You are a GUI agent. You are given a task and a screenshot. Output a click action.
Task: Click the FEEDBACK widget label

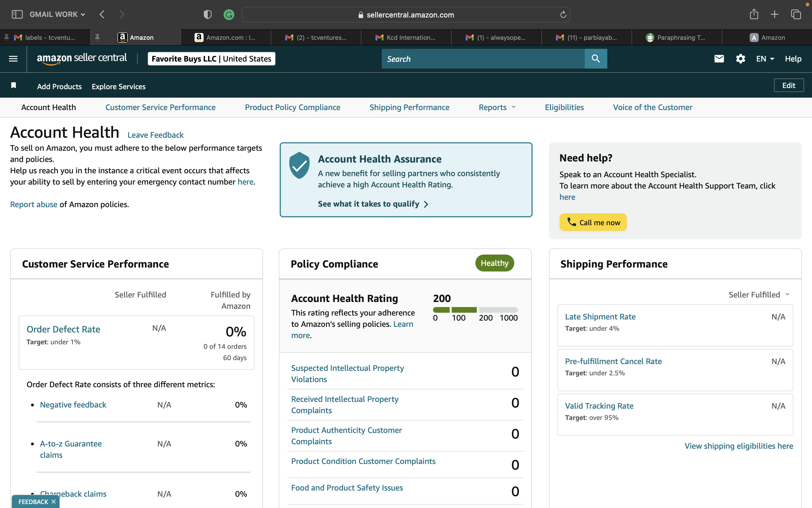(x=33, y=502)
